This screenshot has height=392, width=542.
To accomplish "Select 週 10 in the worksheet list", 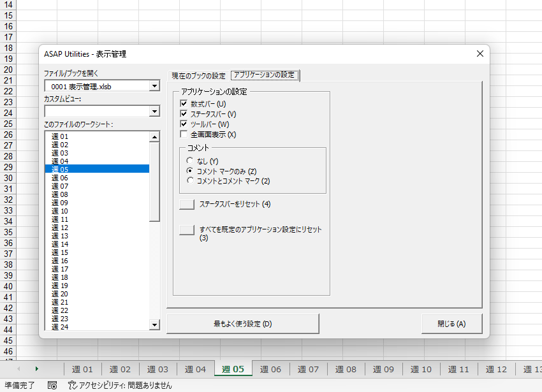I will coord(97,211).
